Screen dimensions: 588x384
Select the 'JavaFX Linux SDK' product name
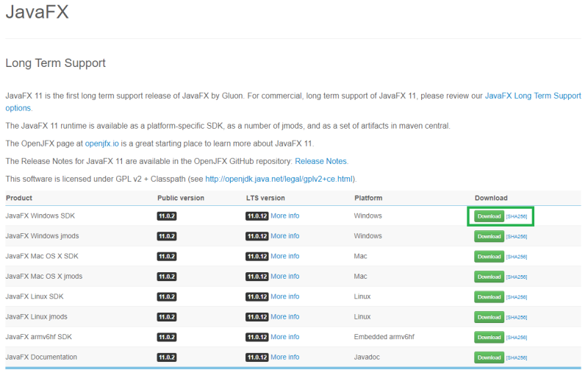tap(35, 296)
